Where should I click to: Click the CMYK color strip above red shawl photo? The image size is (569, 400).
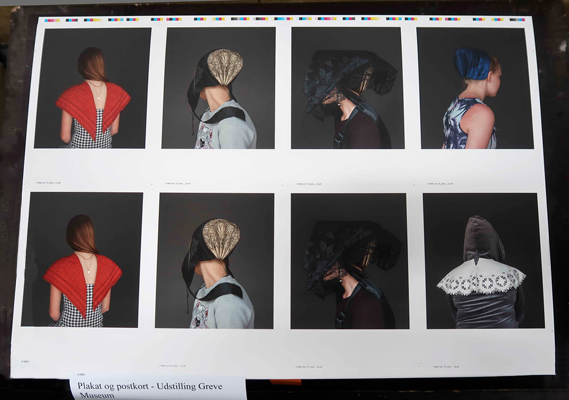[x=92, y=20]
